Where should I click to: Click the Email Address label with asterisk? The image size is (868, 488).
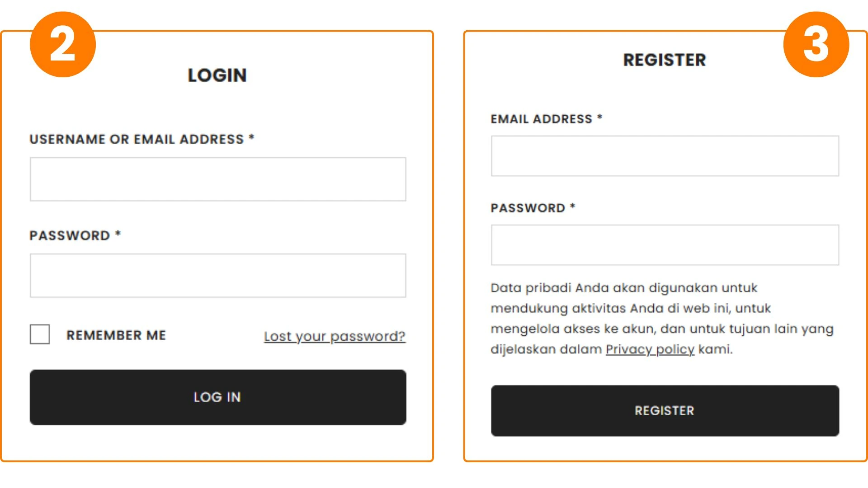click(546, 118)
